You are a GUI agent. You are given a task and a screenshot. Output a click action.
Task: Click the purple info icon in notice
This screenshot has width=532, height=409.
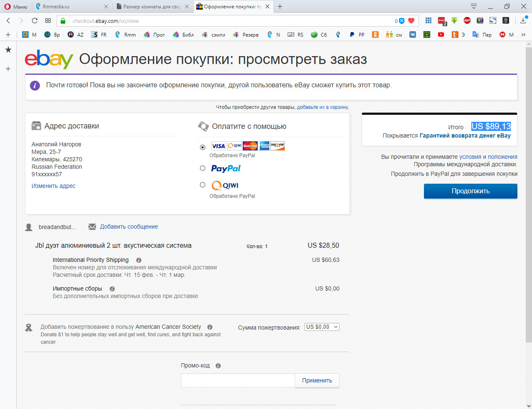35,86
